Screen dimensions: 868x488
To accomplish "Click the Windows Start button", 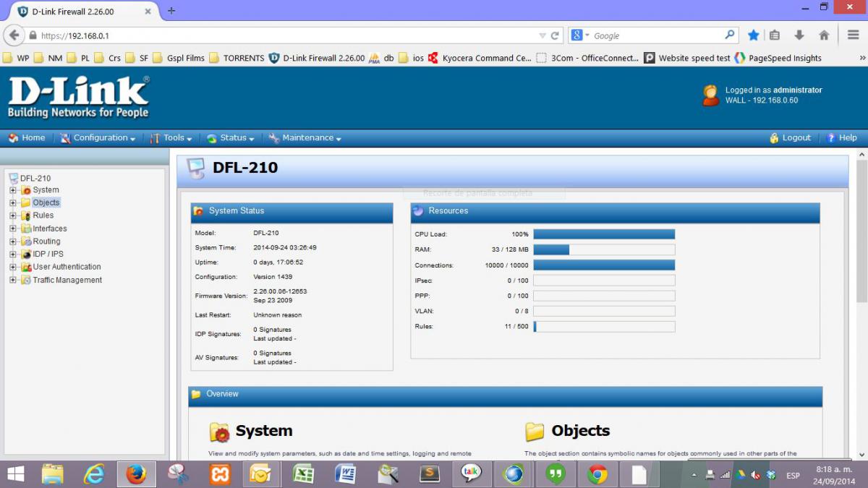I will point(15,474).
